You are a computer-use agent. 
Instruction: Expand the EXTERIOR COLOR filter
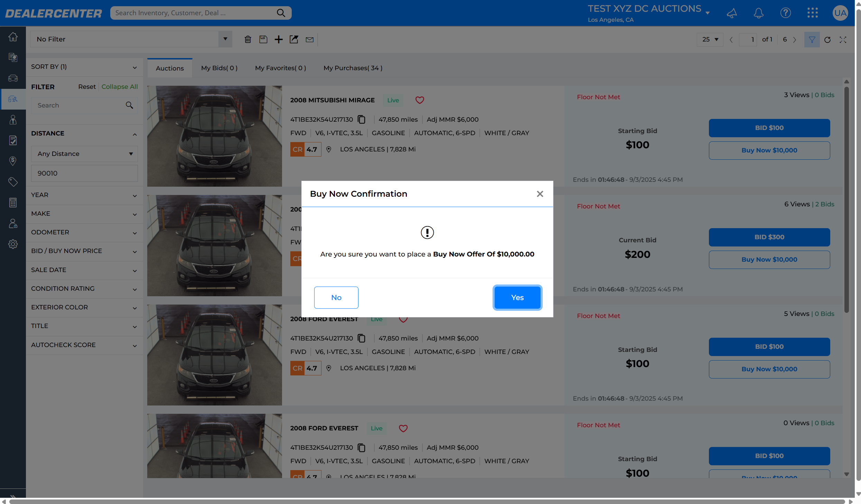pyautogui.click(x=84, y=307)
